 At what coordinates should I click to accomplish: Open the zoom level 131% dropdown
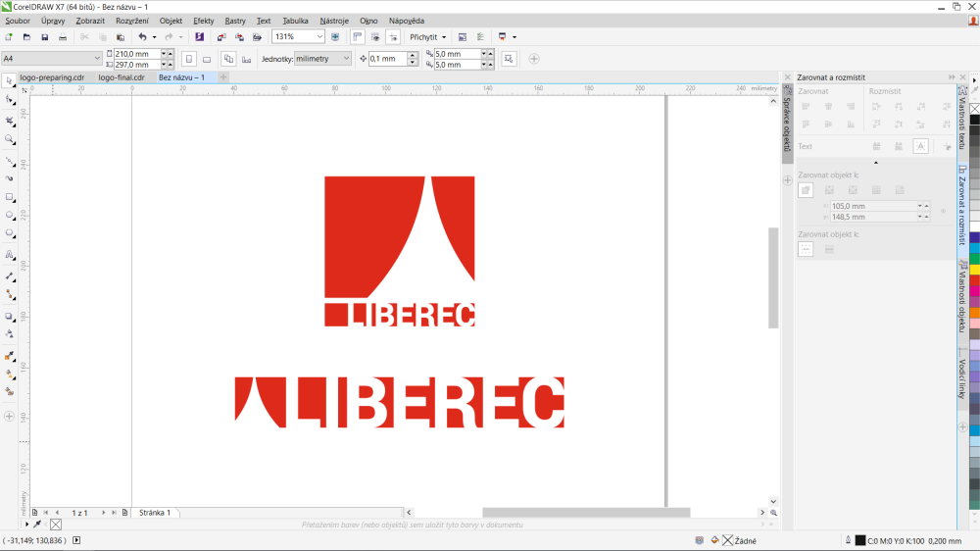[x=319, y=37]
